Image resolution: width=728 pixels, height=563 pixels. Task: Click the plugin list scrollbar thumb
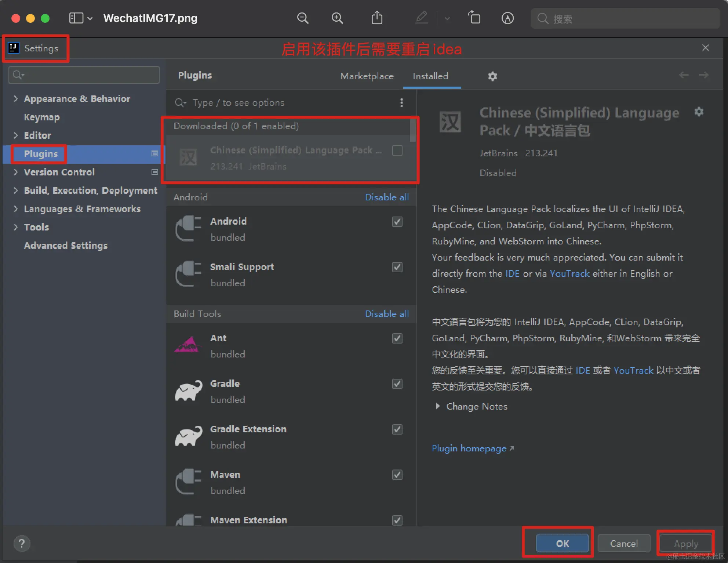(413, 130)
